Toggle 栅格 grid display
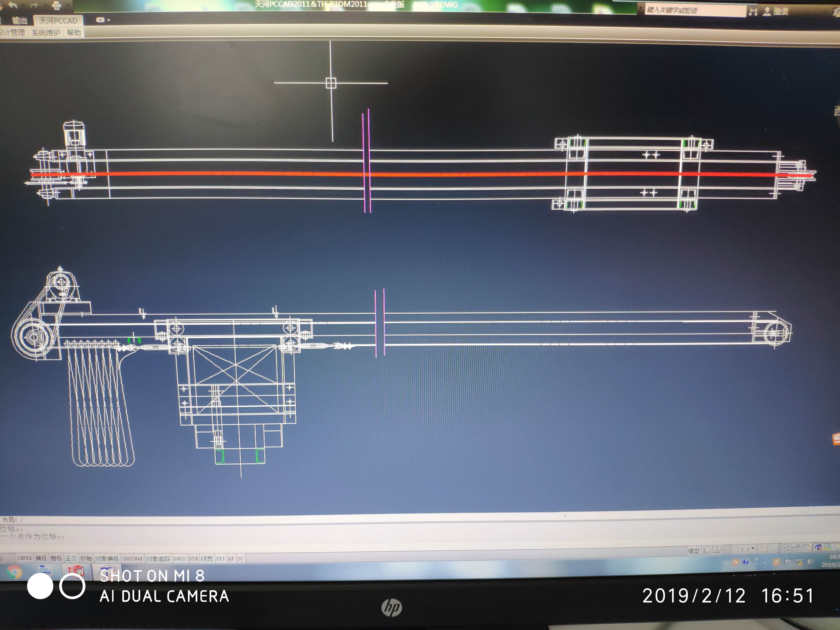840x630 pixels. click(56, 558)
